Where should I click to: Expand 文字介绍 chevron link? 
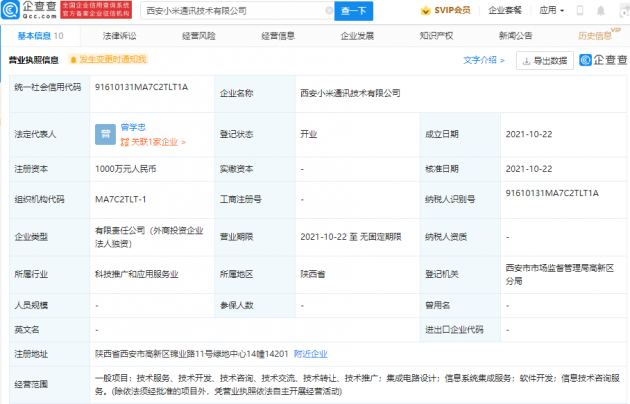pos(484,60)
